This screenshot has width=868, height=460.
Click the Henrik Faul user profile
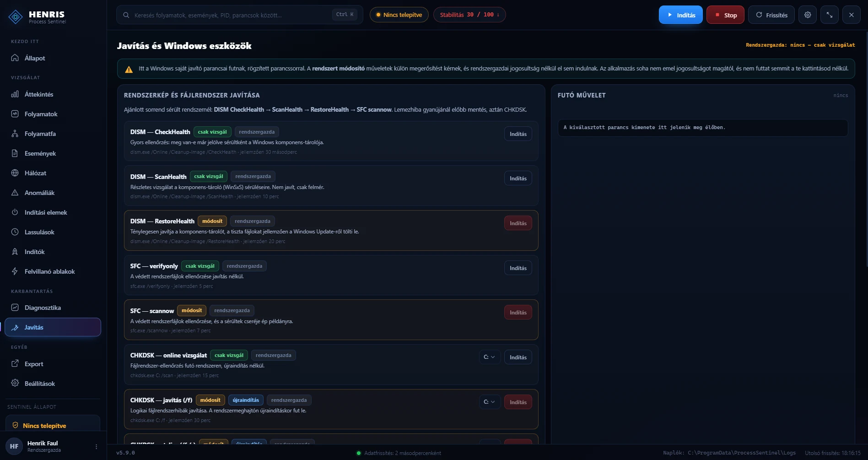[x=53, y=446]
